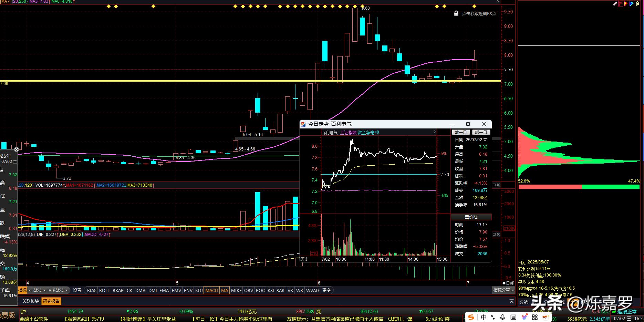Image resolution: width=644 pixels, height=322 pixels.
Task: Click 后一日 next day button
Action: [x=480, y=133]
